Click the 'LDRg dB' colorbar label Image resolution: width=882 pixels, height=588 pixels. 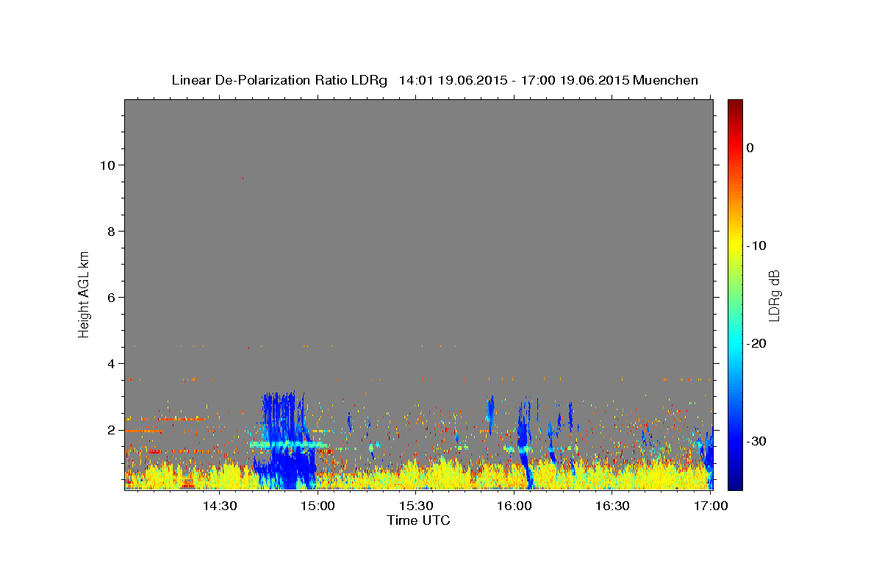click(x=774, y=295)
